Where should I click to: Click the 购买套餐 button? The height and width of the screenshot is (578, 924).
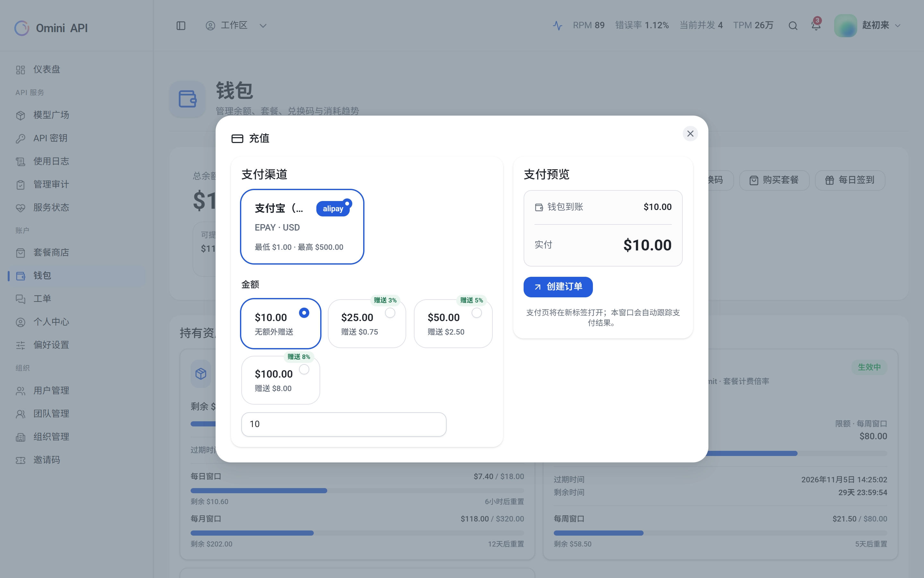tap(774, 180)
